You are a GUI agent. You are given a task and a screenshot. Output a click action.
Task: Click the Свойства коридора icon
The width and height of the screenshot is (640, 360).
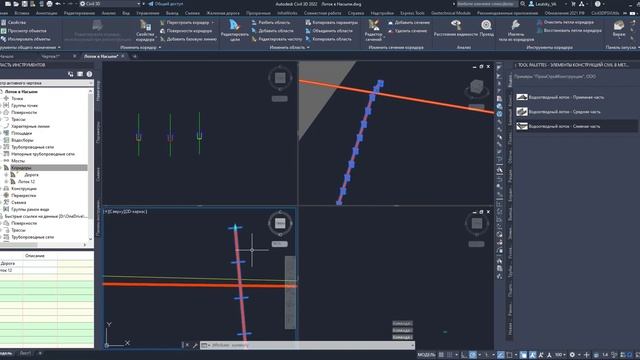tap(145, 31)
